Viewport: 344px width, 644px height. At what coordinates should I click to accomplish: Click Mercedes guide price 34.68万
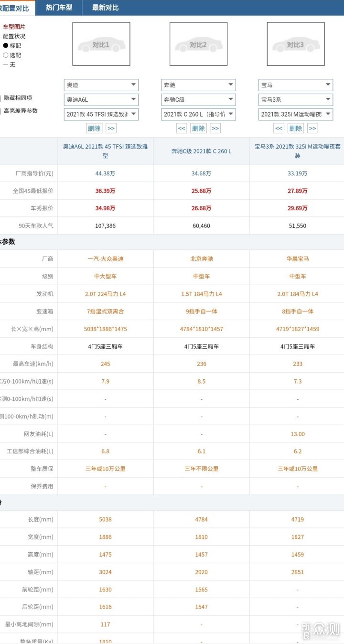tap(201, 173)
